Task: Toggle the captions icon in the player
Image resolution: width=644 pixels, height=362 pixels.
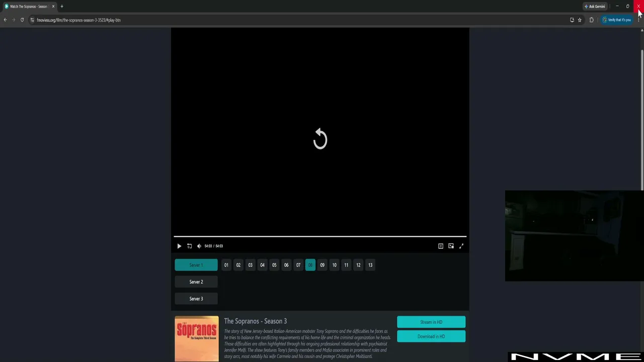Action: click(x=441, y=246)
